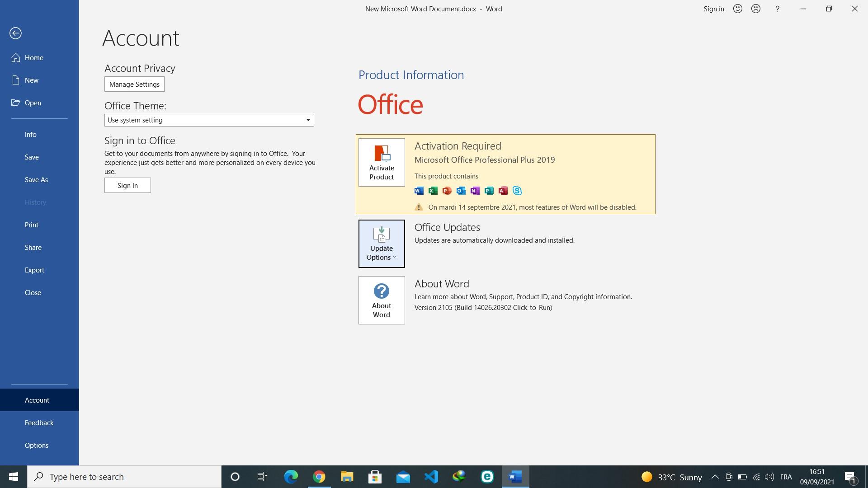Viewport: 868px width, 488px height.
Task: Click the PowerPoint icon under product contains
Action: point(447,191)
